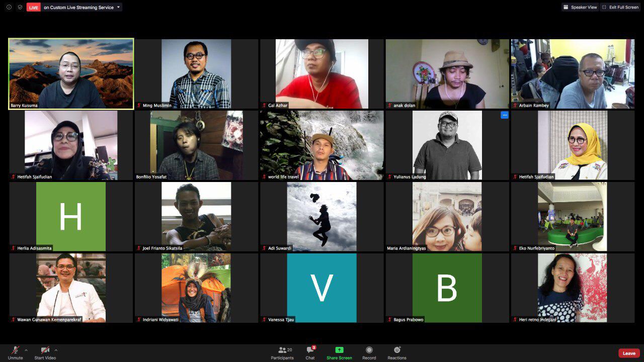Select the Vanessa Tjau participant tile
This screenshot has width=644, height=362.
(321, 288)
